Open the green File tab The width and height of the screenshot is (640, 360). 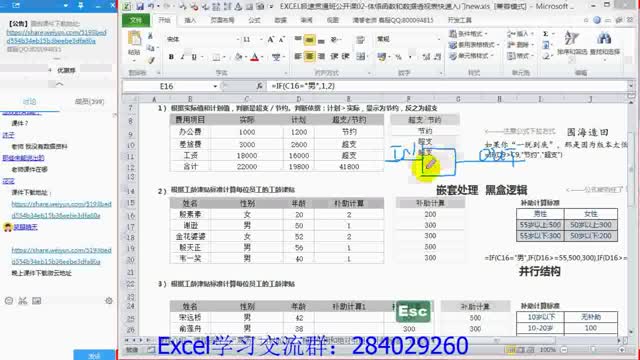(136, 20)
